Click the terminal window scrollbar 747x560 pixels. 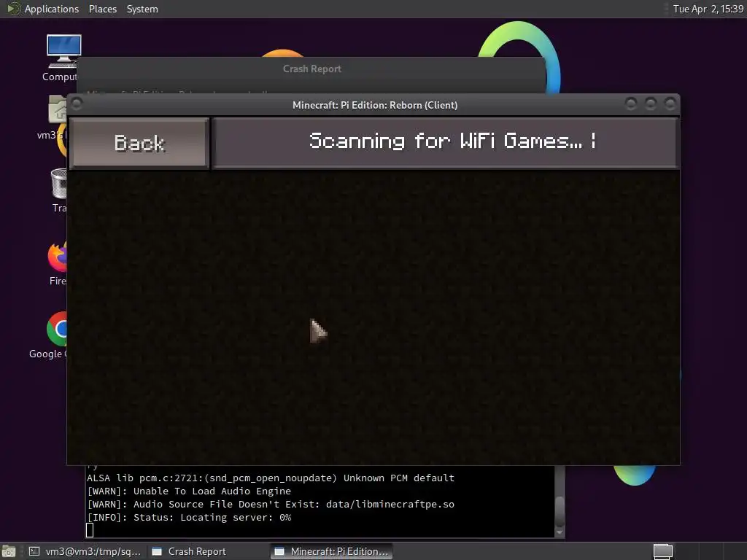560,502
